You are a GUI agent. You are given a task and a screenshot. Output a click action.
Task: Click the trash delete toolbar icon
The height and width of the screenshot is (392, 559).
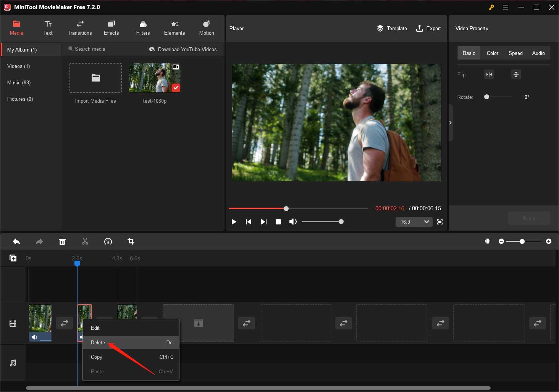click(x=62, y=241)
